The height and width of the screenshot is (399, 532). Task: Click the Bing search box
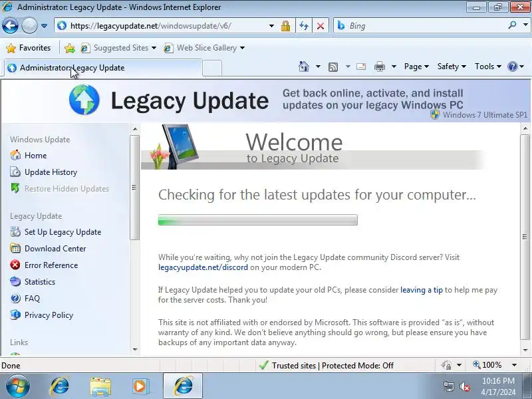pyautogui.click(x=421, y=26)
